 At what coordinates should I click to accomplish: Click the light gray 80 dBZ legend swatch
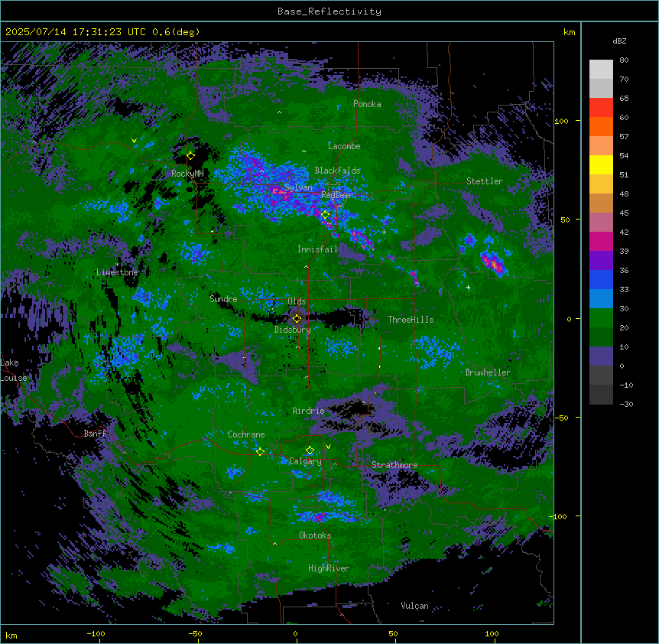(x=601, y=70)
